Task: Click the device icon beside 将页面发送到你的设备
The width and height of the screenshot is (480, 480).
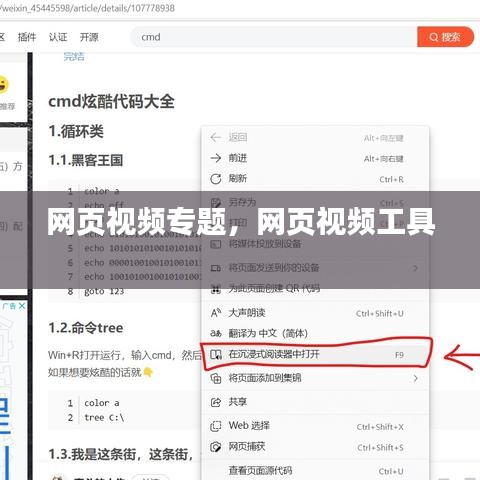Action: coord(216,268)
